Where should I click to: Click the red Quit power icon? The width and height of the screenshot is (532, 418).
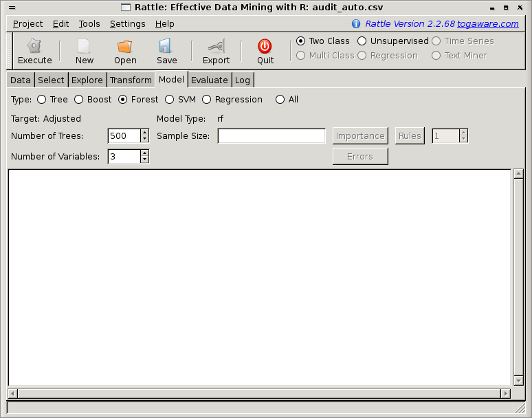tap(265, 46)
